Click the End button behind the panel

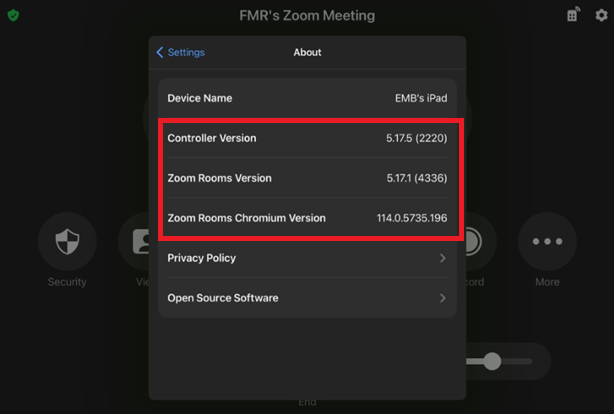pyautogui.click(x=307, y=402)
